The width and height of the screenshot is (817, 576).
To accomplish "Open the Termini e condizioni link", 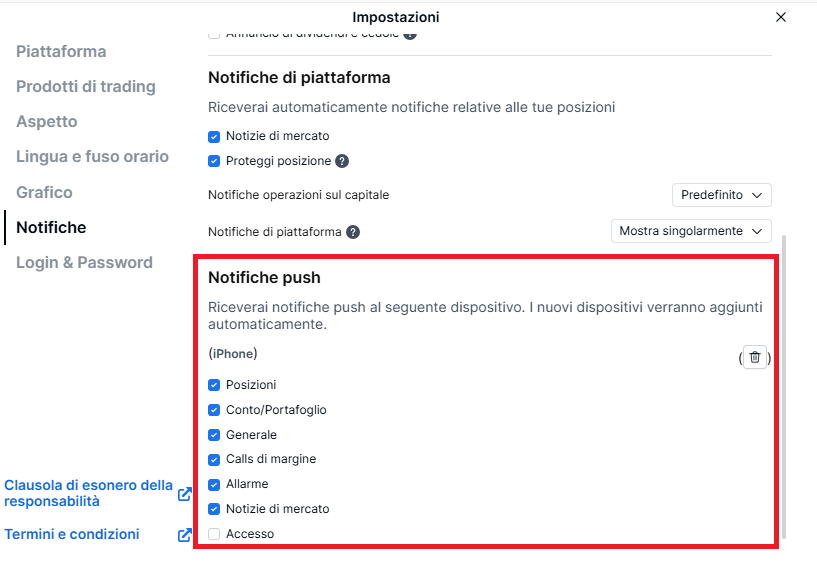I will 72,535.
